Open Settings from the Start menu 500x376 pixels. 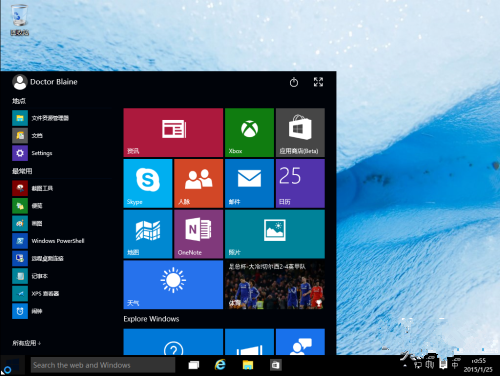[32, 153]
